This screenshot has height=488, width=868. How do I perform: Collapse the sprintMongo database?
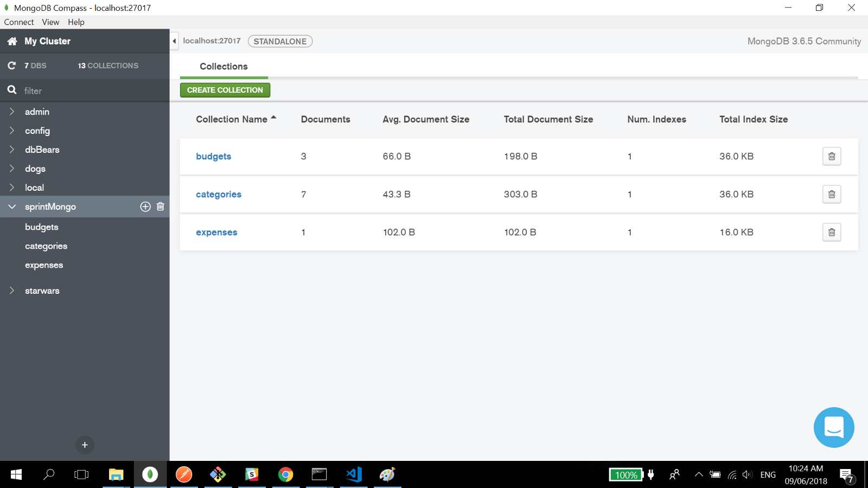(x=12, y=207)
